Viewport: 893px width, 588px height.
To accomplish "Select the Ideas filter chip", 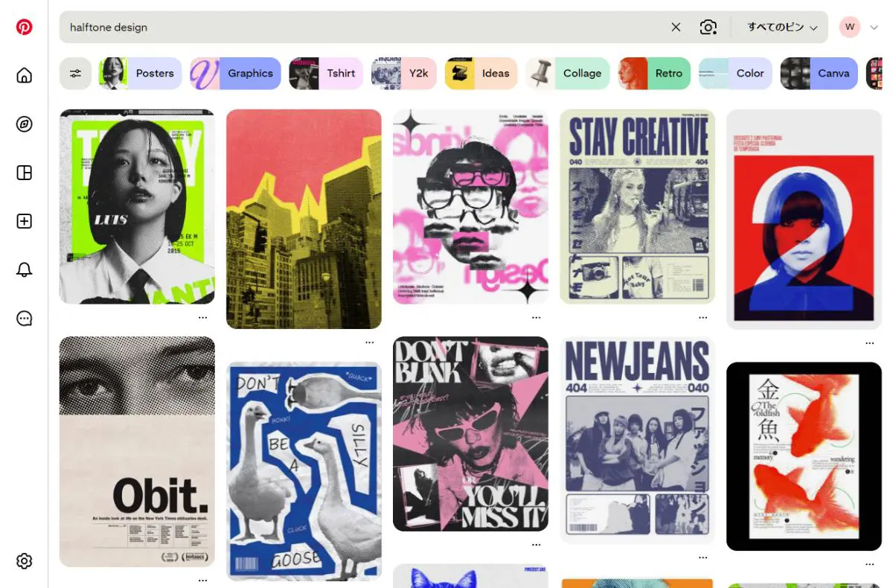I will pos(481,74).
